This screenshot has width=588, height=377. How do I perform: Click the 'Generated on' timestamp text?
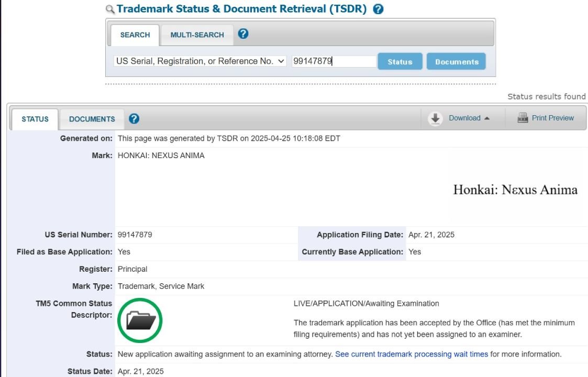229,138
